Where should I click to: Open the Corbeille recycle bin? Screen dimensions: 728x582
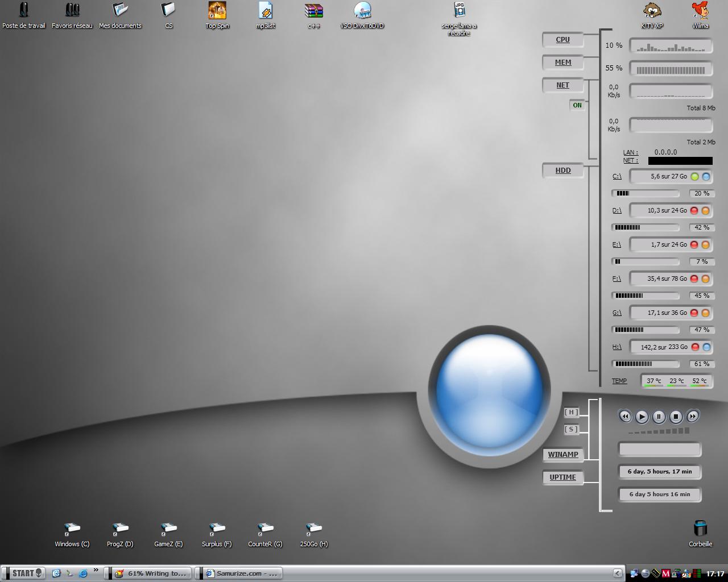pyautogui.click(x=700, y=534)
